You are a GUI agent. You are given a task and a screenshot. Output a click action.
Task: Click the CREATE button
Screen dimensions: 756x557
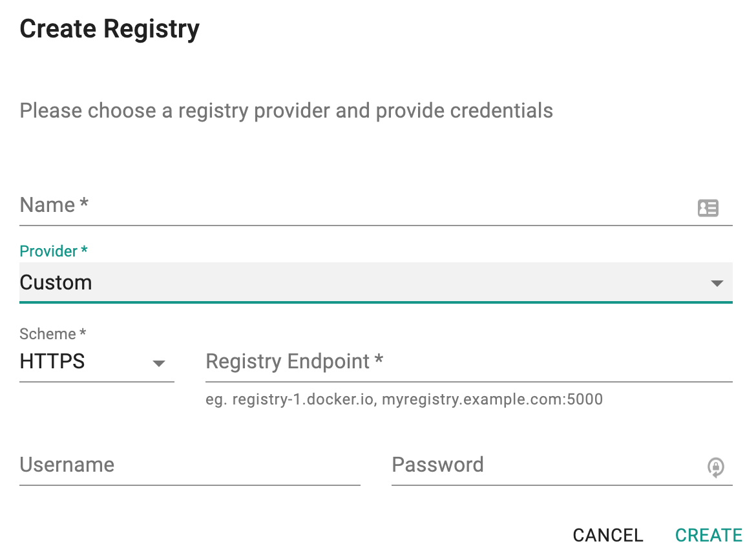[x=708, y=535]
